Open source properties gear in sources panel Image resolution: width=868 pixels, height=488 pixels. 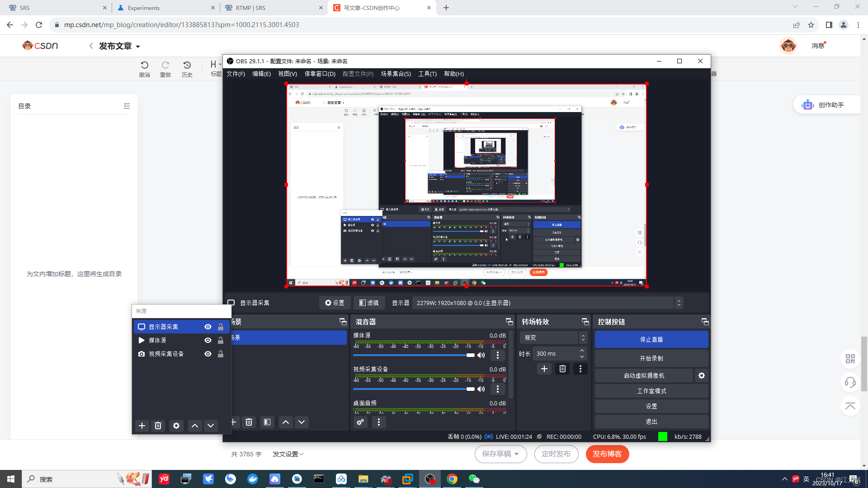(x=176, y=426)
